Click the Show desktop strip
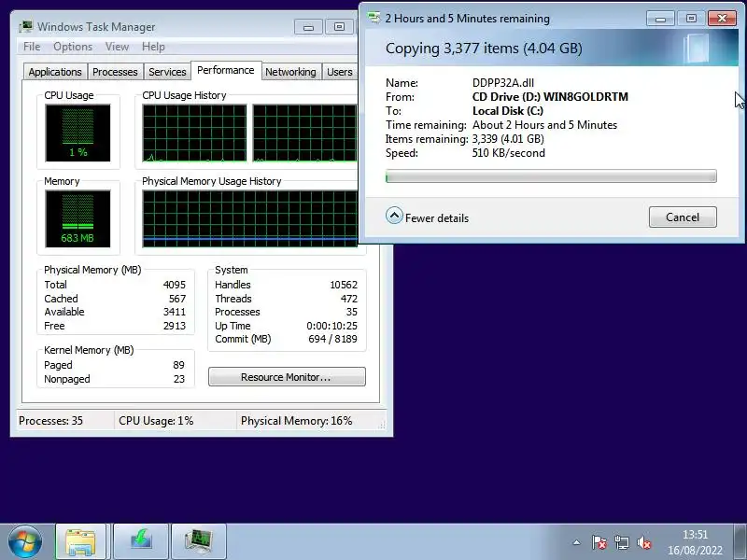The height and width of the screenshot is (560, 747). point(740,541)
